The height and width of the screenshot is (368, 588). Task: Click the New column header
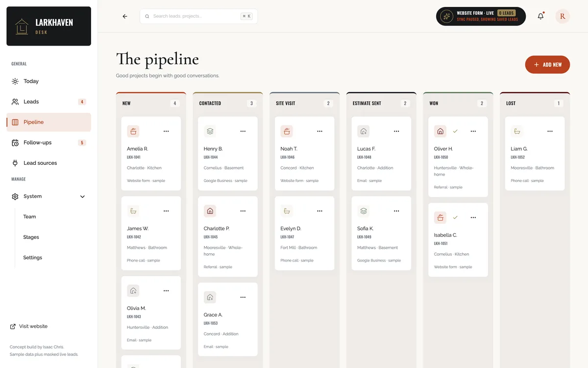[x=151, y=104]
